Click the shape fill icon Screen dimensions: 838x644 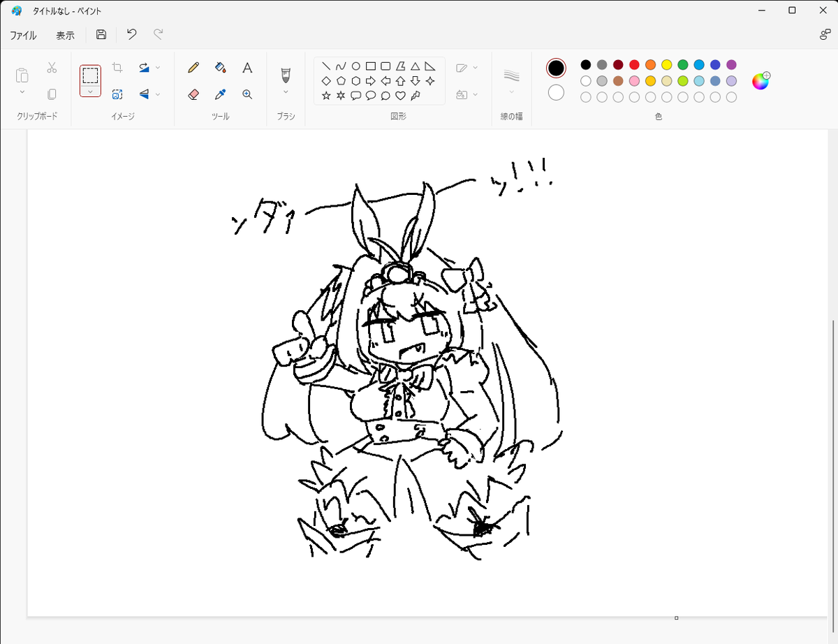pyautogui.click(x=462, y=94)
